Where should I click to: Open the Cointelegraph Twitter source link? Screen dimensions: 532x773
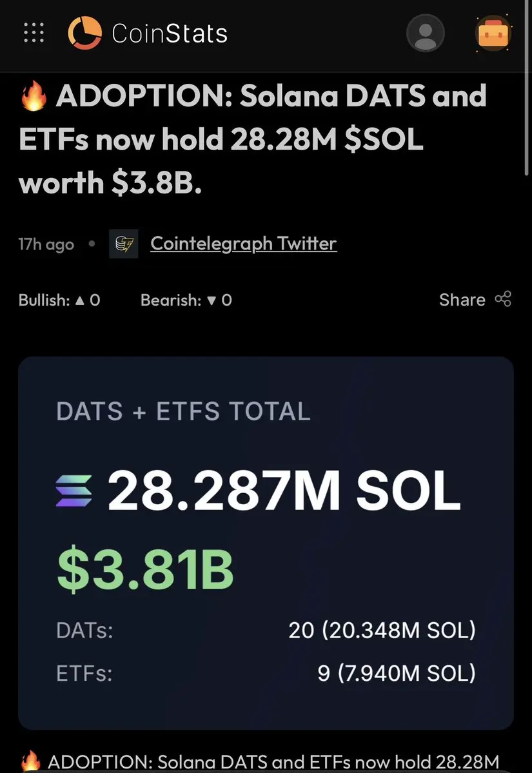tap(243, 244)
